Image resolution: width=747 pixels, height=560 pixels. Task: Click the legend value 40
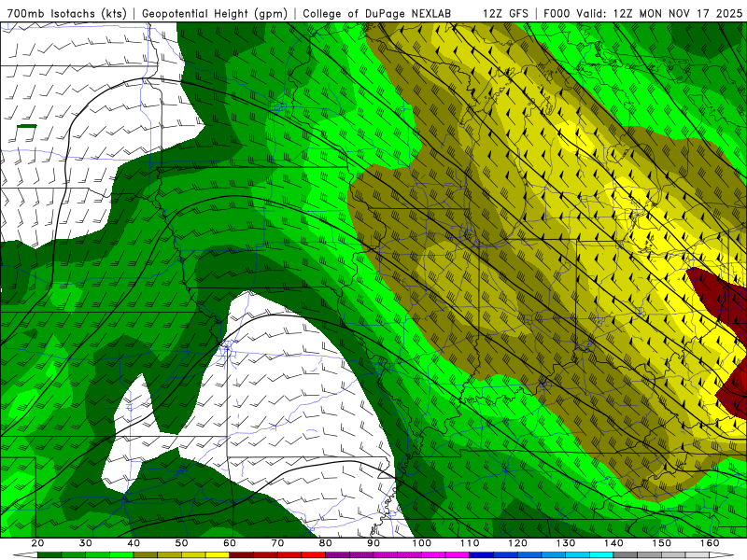(x=134, y=543)
